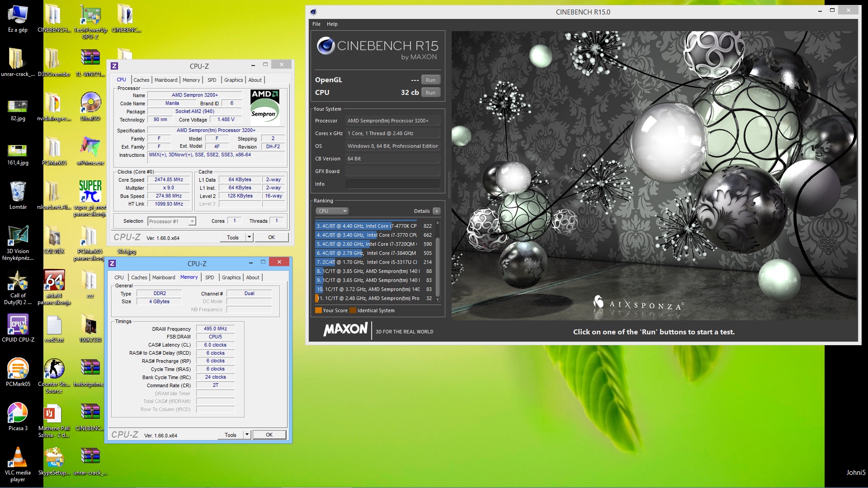Click the Core Speed 2474.85 MHz value
The image size is (868, 488).
(x=169, y=180)
